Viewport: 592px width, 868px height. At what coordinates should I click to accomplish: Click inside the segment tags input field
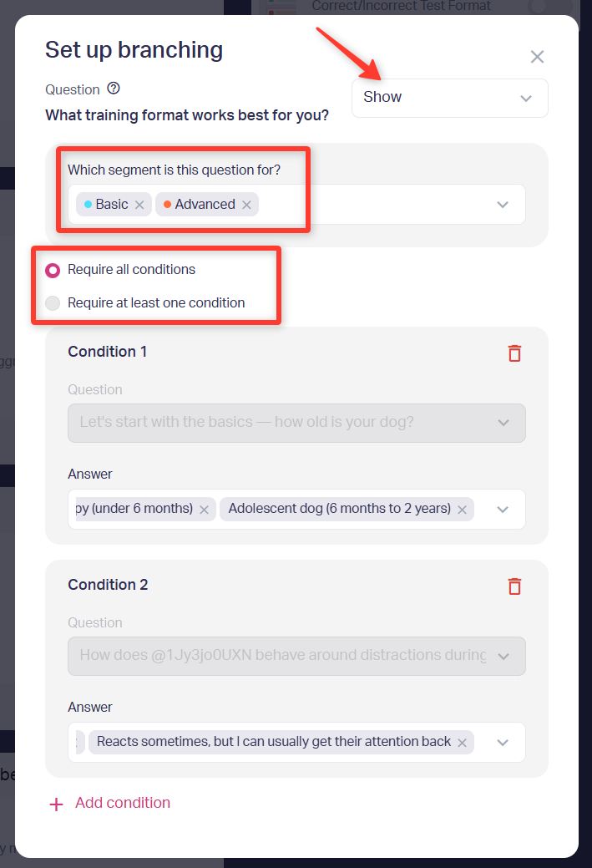[x=377, y=205]
